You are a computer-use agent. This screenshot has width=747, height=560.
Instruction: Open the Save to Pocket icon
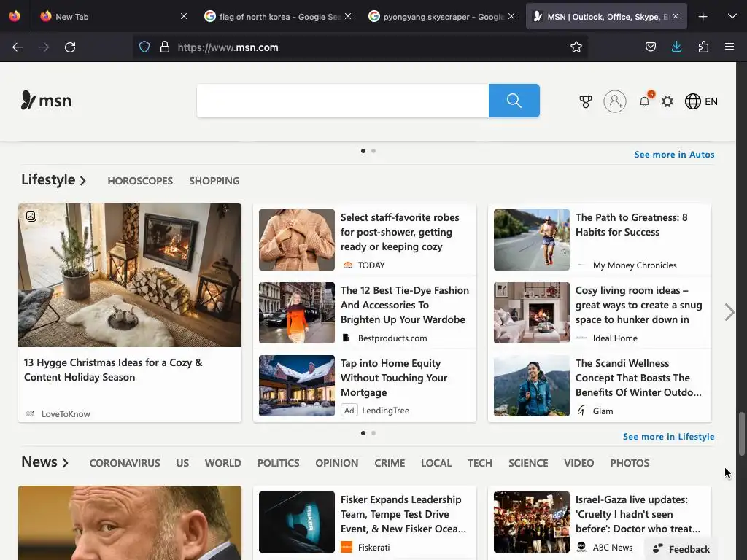click(650, 47)
